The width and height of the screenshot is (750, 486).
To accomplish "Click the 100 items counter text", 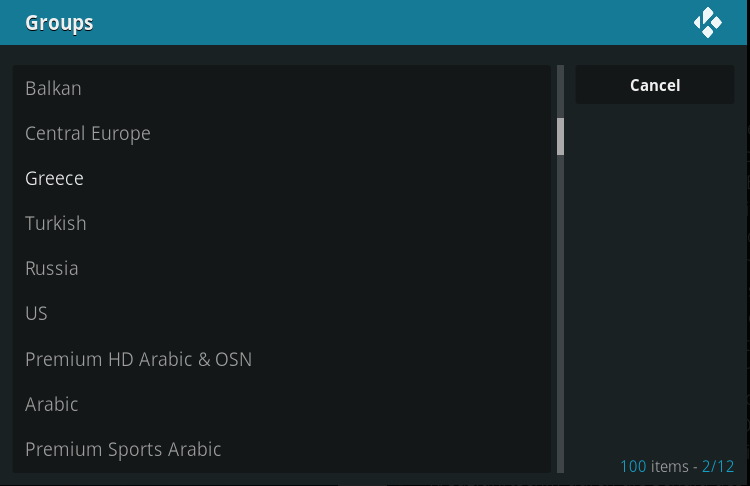I will (x=654, y=466).
